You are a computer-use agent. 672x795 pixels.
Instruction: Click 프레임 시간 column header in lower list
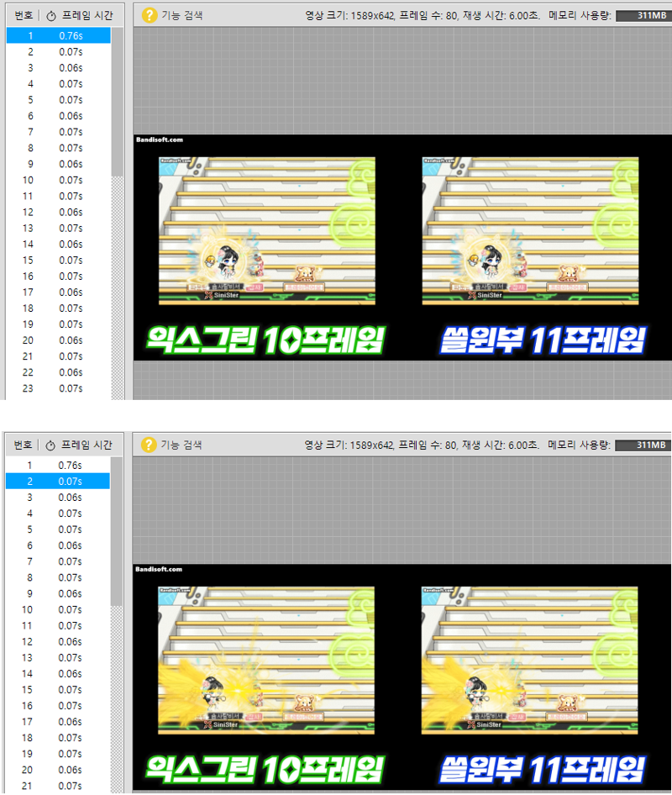coord(81,445)
